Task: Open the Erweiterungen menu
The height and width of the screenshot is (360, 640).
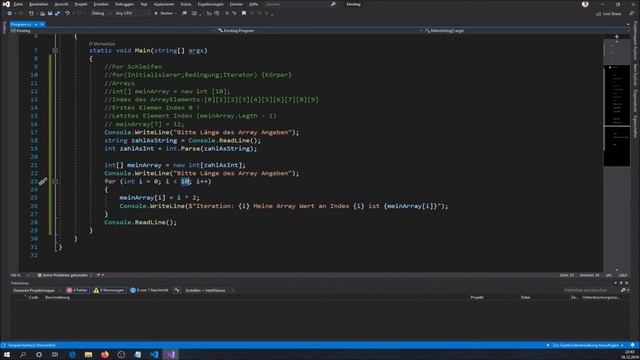Action: point(211,4)
